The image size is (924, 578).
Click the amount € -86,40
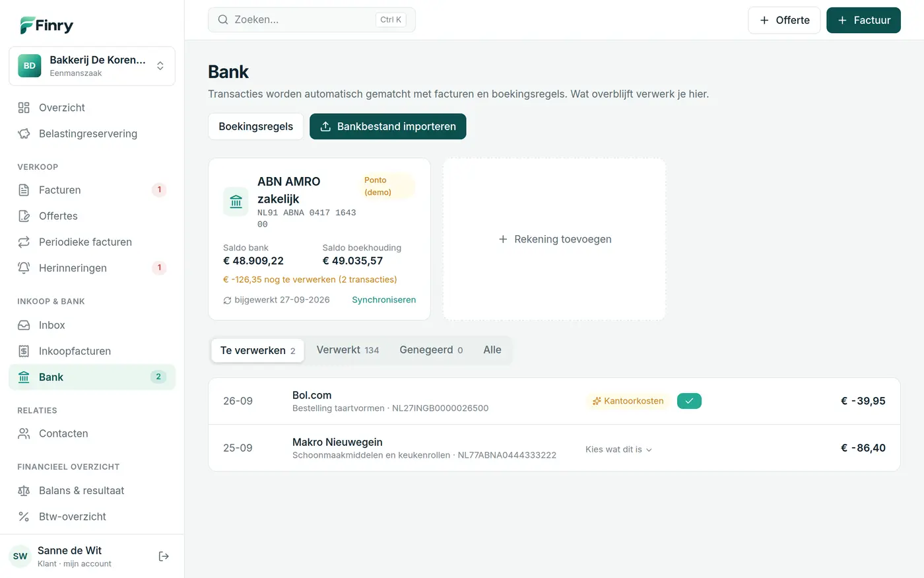(863, 448)
